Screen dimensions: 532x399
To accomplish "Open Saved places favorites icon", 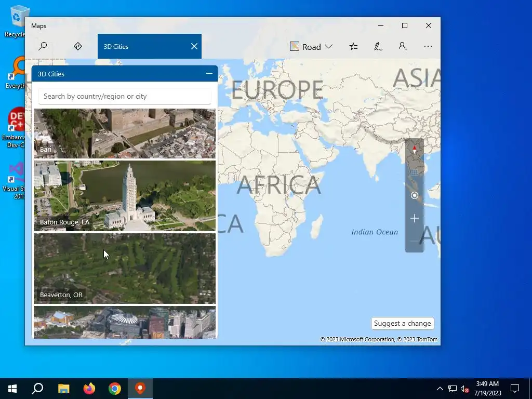I will coord(353,46).
